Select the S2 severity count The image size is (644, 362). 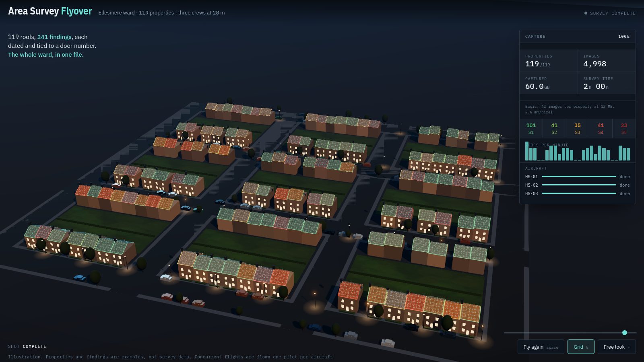(x=554, y=128)
